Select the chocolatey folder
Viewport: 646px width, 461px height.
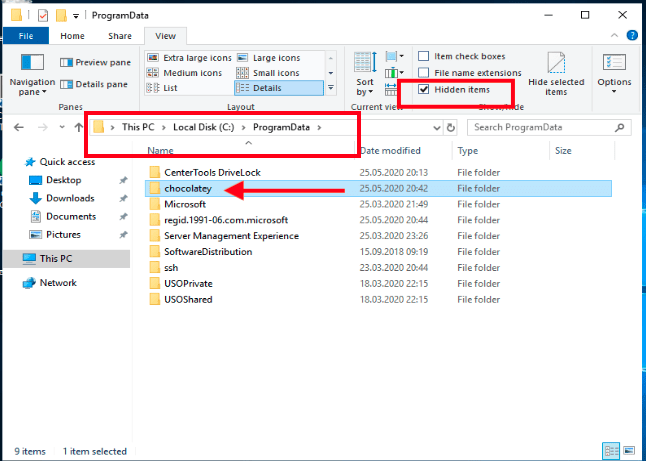[184, 188]
